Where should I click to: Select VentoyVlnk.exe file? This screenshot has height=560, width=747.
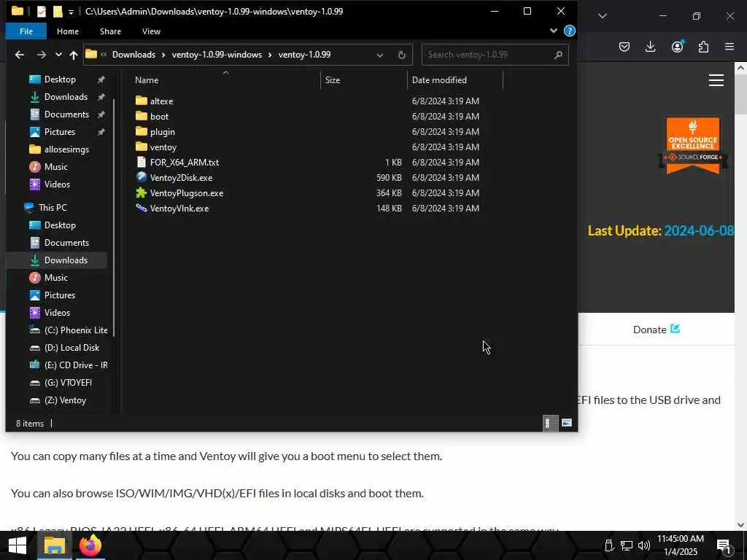coord(179,208)
